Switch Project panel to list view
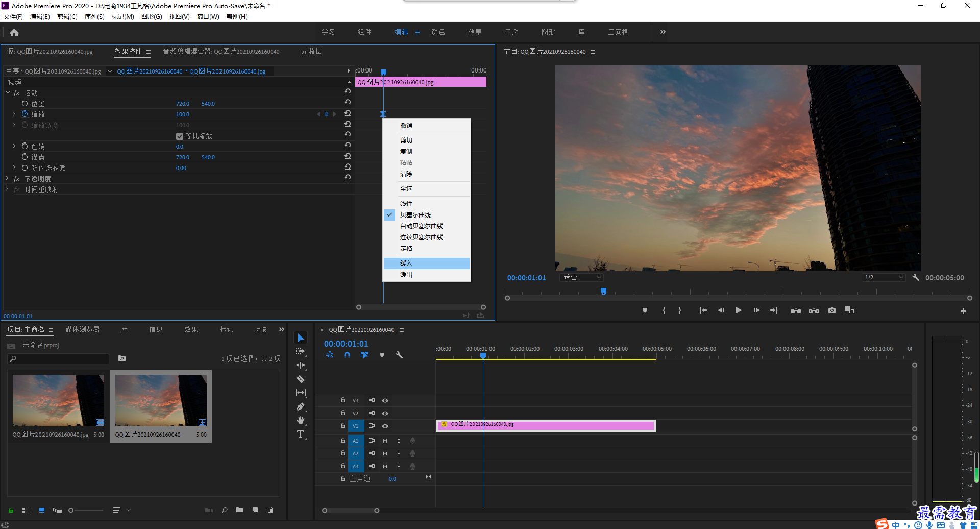Screen dimensions: 980x529 (x=27, y=510)
